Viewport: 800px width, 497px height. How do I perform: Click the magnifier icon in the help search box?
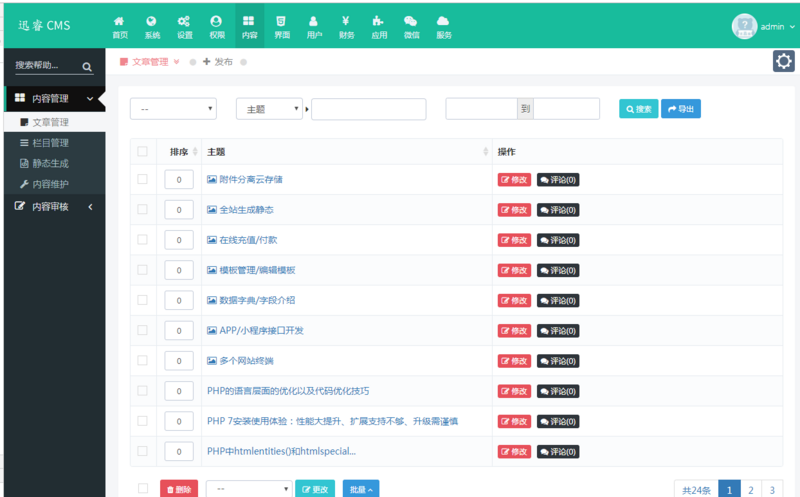[x=87, y=67]
